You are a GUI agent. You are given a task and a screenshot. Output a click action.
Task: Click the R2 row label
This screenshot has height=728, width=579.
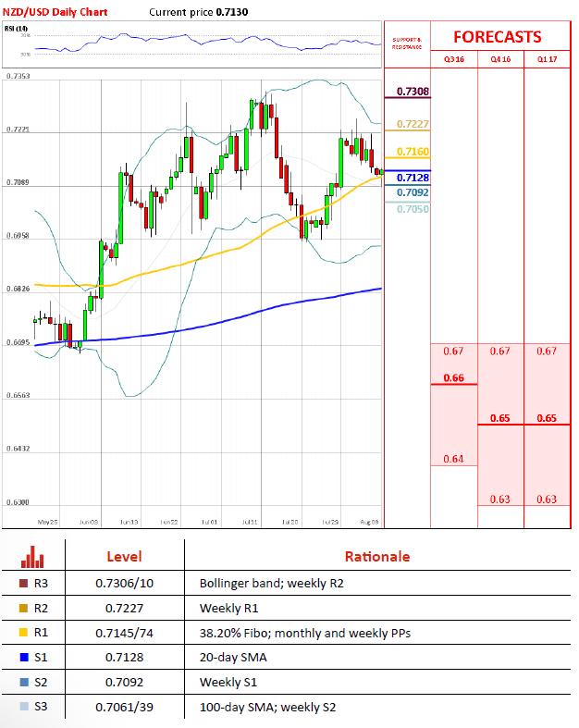(x=41, y=609)
